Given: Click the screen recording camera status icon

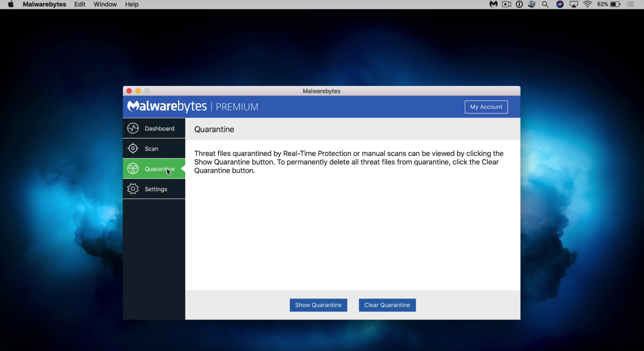Looking at the screenshot, I should [x=507, y=4].
